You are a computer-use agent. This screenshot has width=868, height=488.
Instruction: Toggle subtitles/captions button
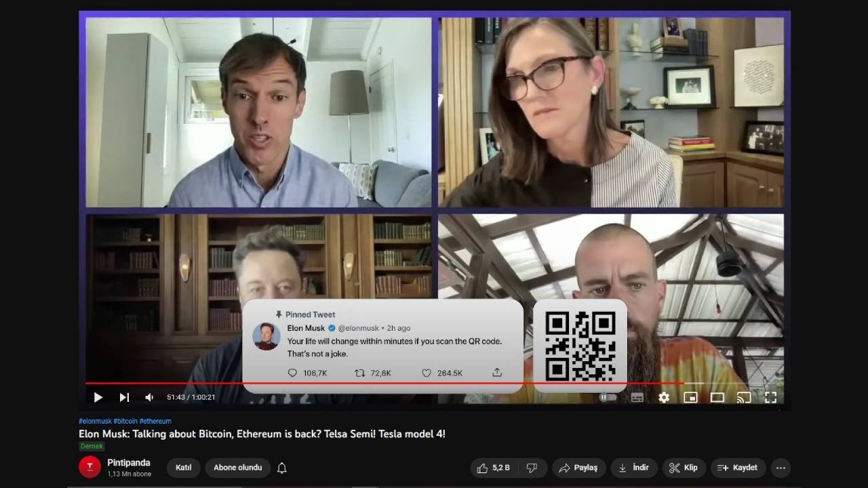(637, 397)
